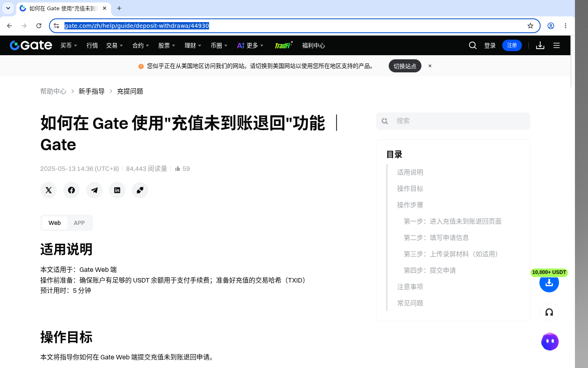The image size is (588, 368).
Task: Click the browser back arrow
Action: click(9, 26)
